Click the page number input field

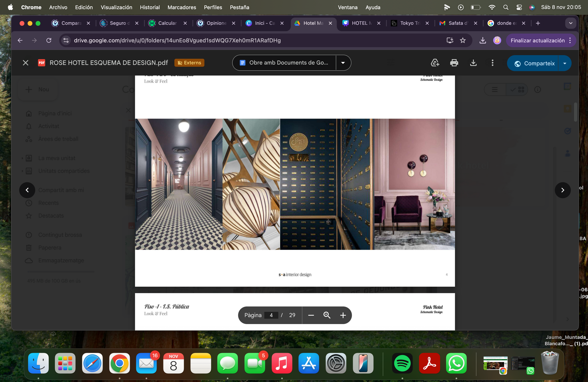tap(271, 315)
